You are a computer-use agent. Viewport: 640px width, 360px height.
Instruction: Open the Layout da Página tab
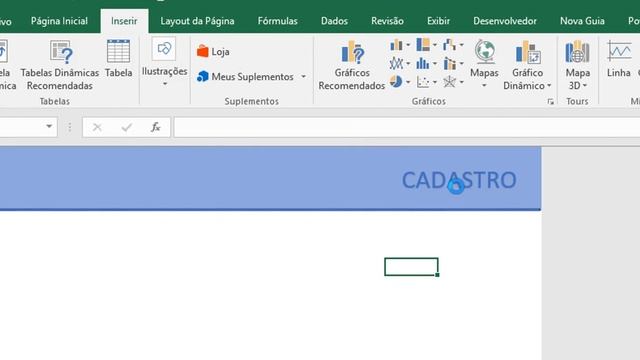(x=197, y=21)
